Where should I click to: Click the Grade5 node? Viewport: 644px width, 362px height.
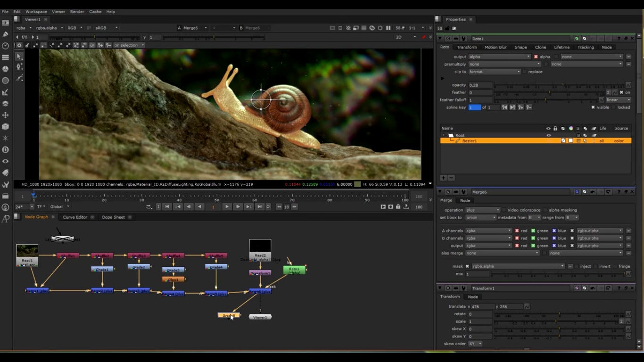[x=228, y=315]
